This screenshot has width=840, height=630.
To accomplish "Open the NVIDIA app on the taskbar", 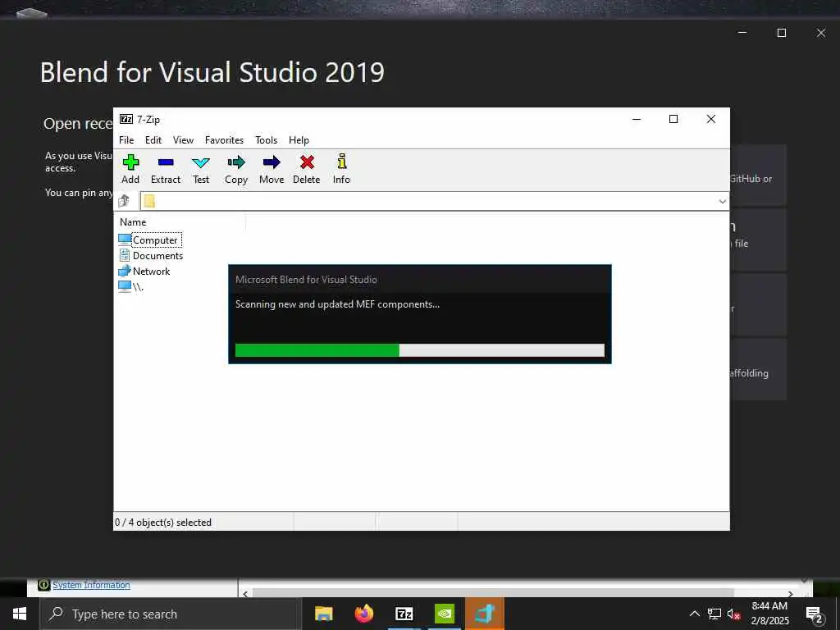I will click(444, 614).
